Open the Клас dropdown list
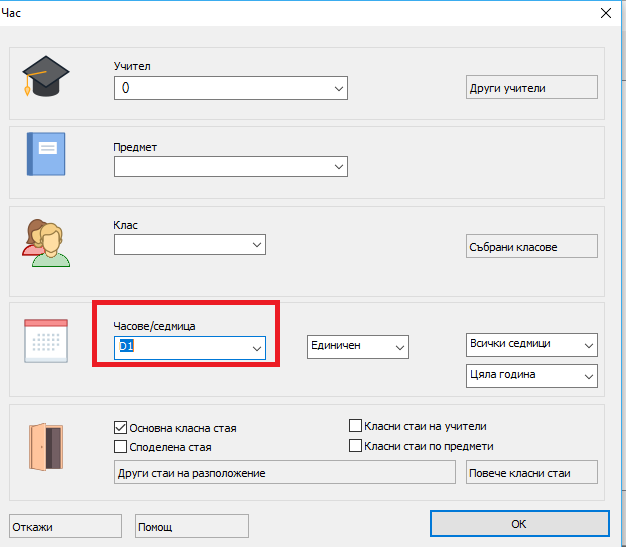The image size is (626, 547). (x=256, y=244)
